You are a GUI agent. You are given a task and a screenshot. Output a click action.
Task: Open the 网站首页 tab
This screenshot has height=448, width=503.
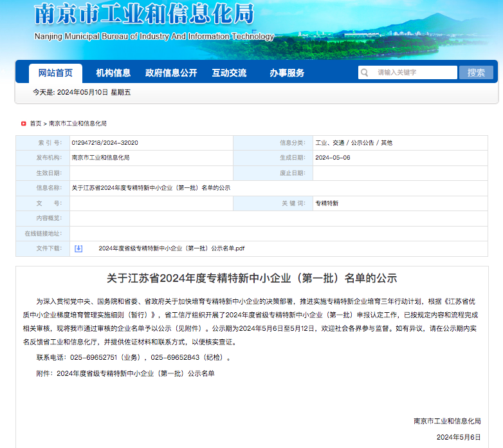[x=55, y=73]
